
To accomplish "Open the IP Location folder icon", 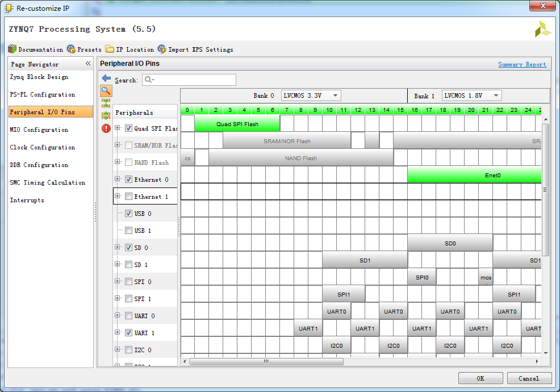I will (110, 49).
